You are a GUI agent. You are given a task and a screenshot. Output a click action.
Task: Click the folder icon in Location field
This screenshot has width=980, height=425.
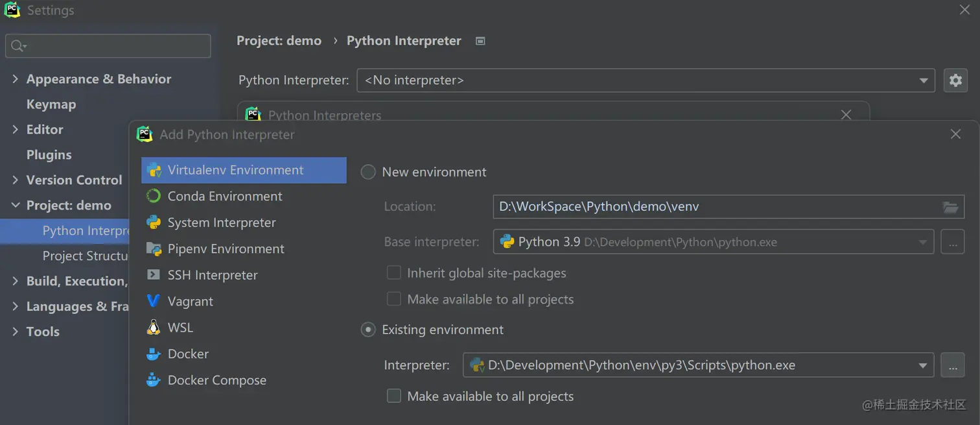950,207
